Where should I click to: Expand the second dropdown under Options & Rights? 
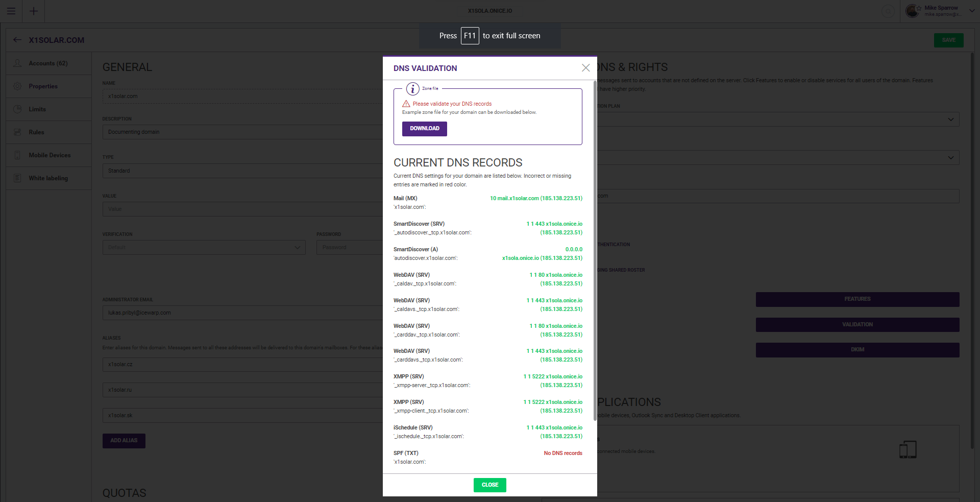(x=778, y=157)
